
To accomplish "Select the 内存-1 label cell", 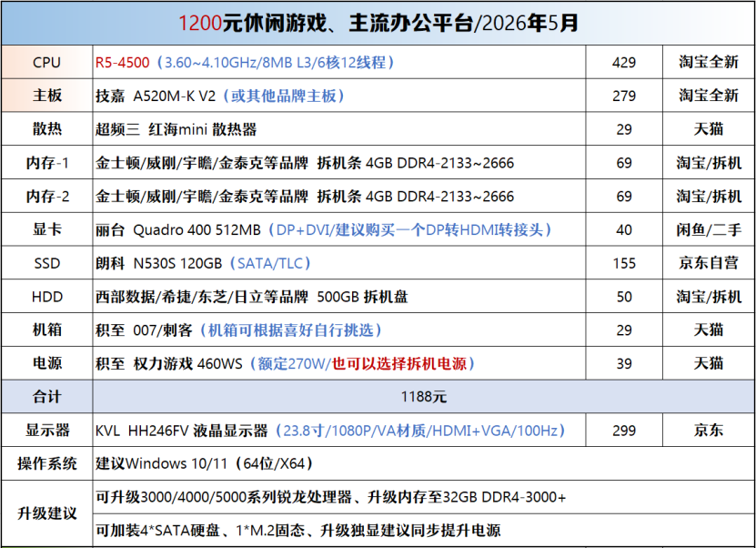I will coord(46,163).
